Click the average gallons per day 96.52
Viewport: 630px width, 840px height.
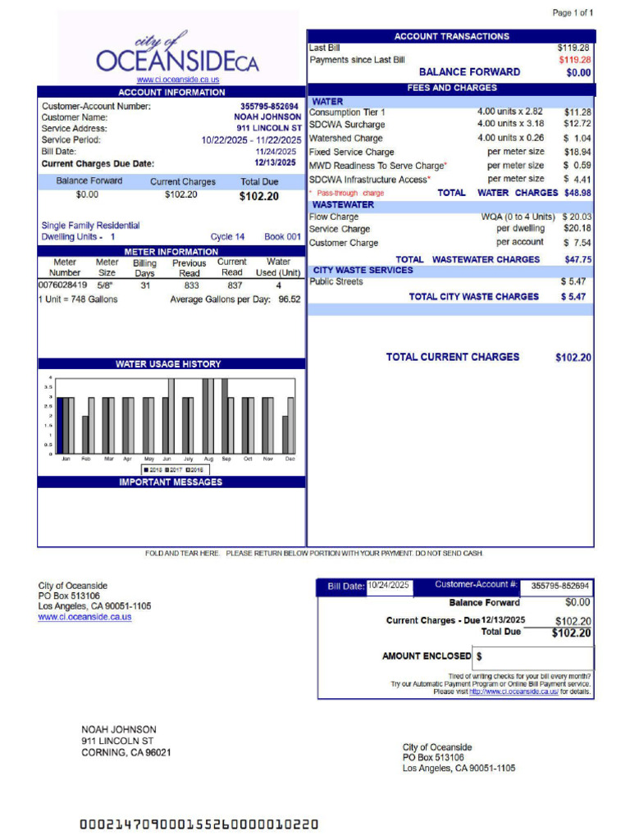pos(290,299)
